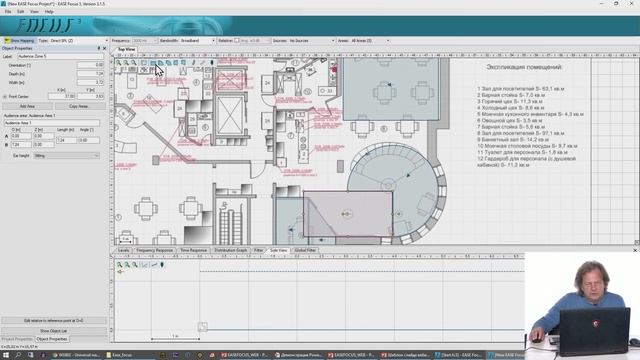Click the third magnifier icon in Top View toolbar
Screen dimensions: 640x360
tap(134, 63)
